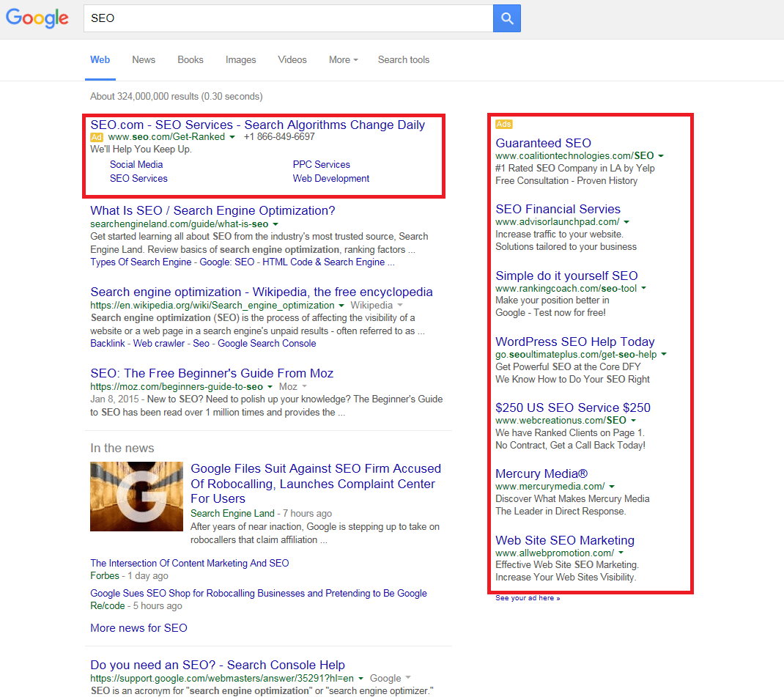Viewport: 784px width, 697px height.
Task: Expand arrow next to go.seoultimateplus.com/get-seo-help
Action: 664,354
